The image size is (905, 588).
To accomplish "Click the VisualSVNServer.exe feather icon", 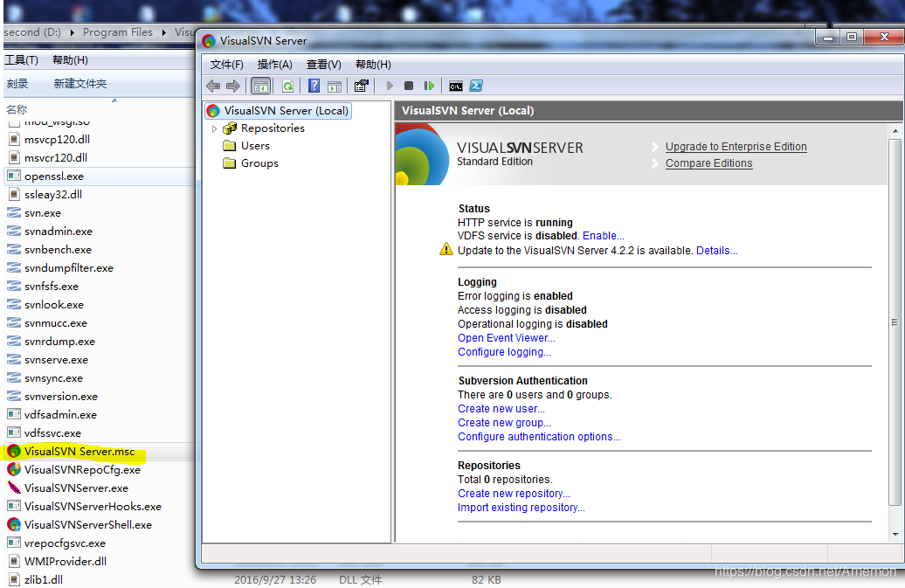I will pos(14,488).
